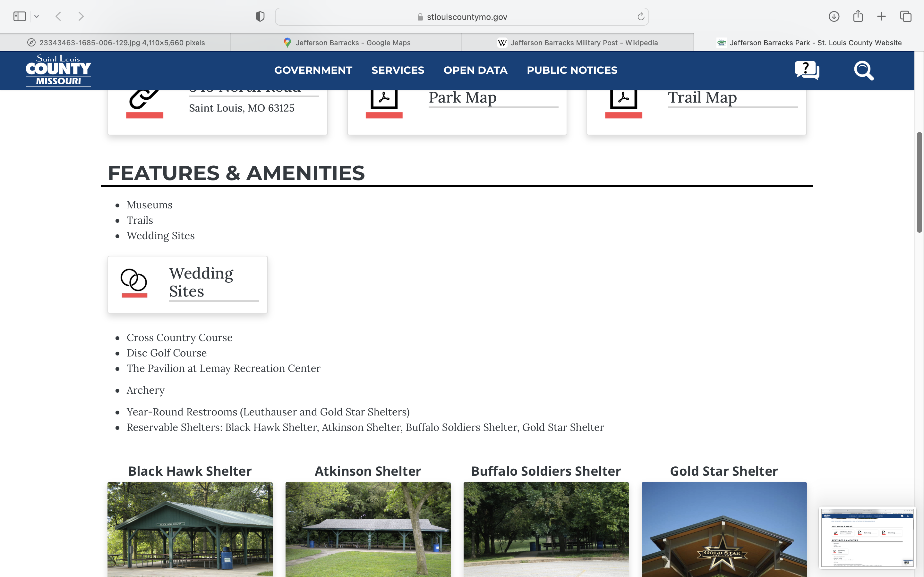Open a new tab with plus icon
This screenshot has width=924, height=577.
coord(882,16)
